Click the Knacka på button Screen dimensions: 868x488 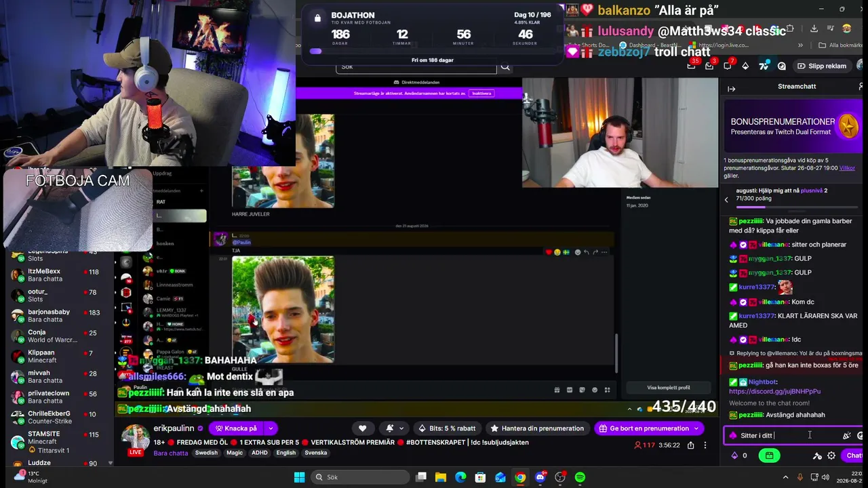[x=237, y=428]
